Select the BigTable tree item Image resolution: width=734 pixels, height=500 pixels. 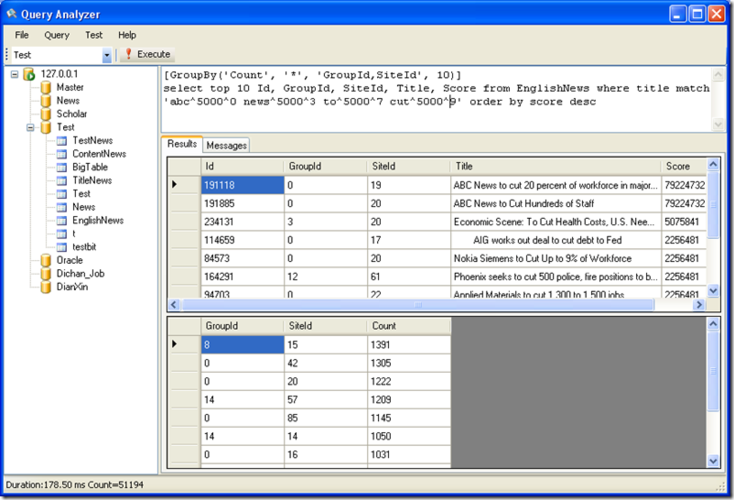point(90,167)
